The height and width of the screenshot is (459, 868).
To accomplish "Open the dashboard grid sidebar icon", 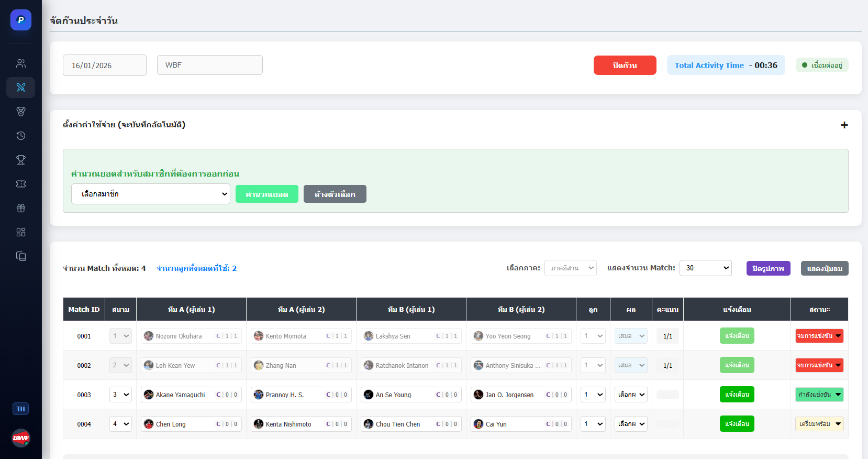I will (21, 232).
